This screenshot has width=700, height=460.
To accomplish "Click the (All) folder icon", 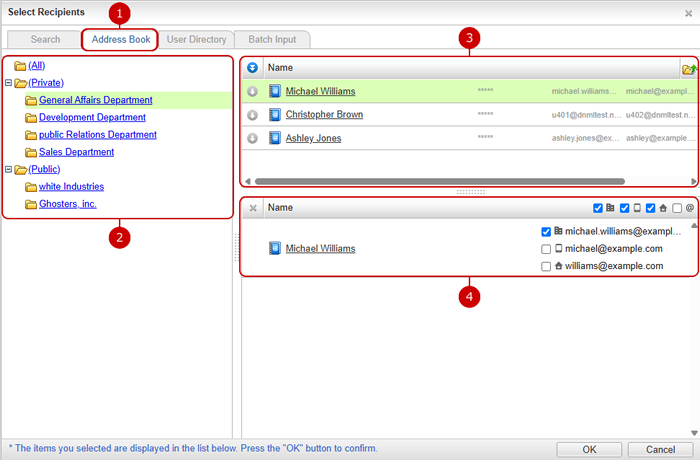I will [x=20, y=66].
